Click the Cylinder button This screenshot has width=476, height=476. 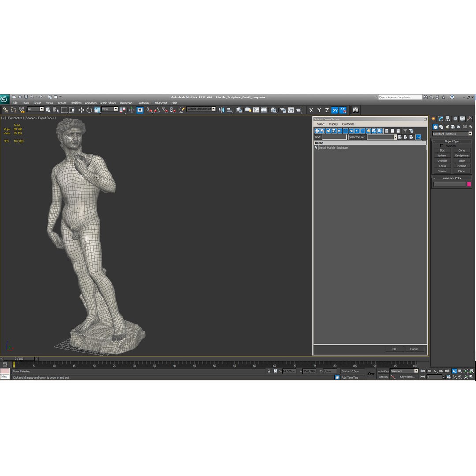coord(442,161)
